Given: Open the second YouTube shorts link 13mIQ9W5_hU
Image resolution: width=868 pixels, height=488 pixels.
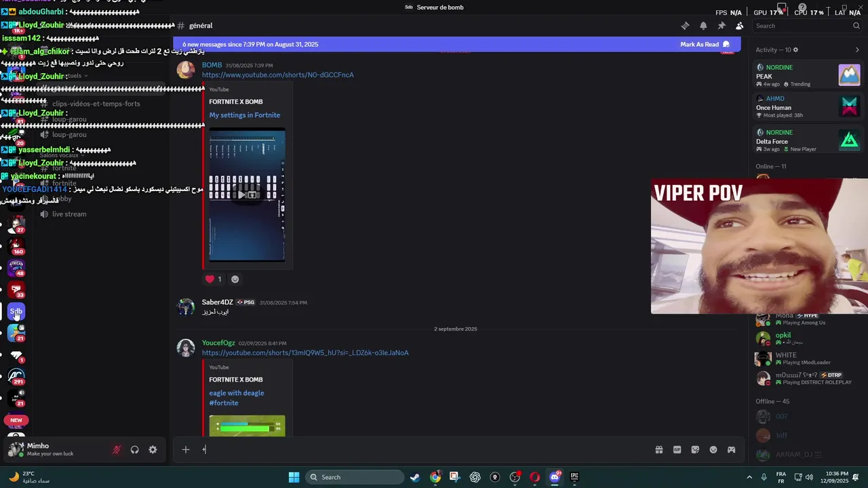Looking at the screenshot, I should pyautogui.click(x=305, y=352).
